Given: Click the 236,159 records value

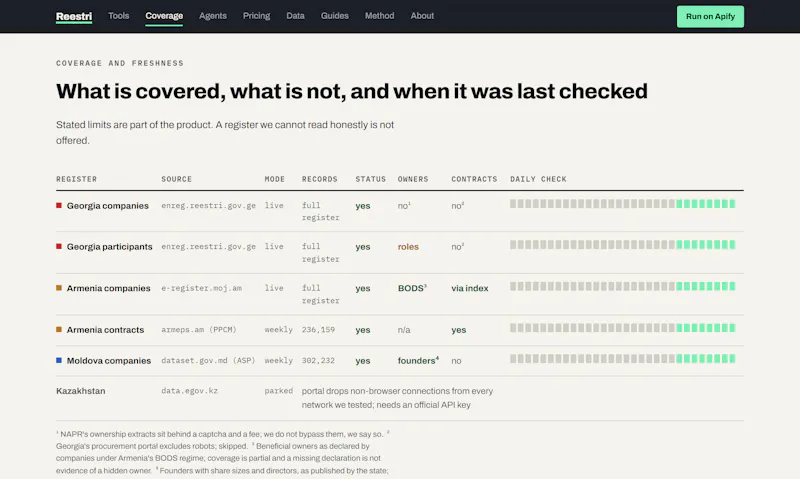Looking at the screenshot, I should pos(318,330).
